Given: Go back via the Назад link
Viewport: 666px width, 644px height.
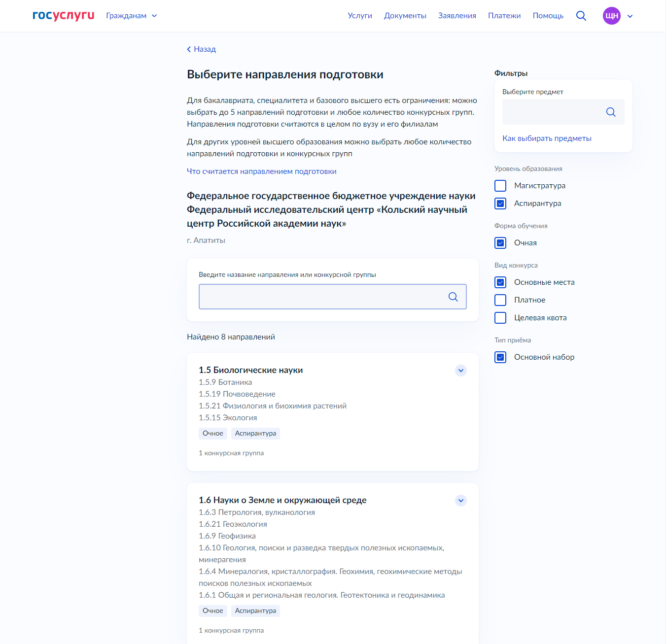Looking at the screenshot, I should coord(205,49).
